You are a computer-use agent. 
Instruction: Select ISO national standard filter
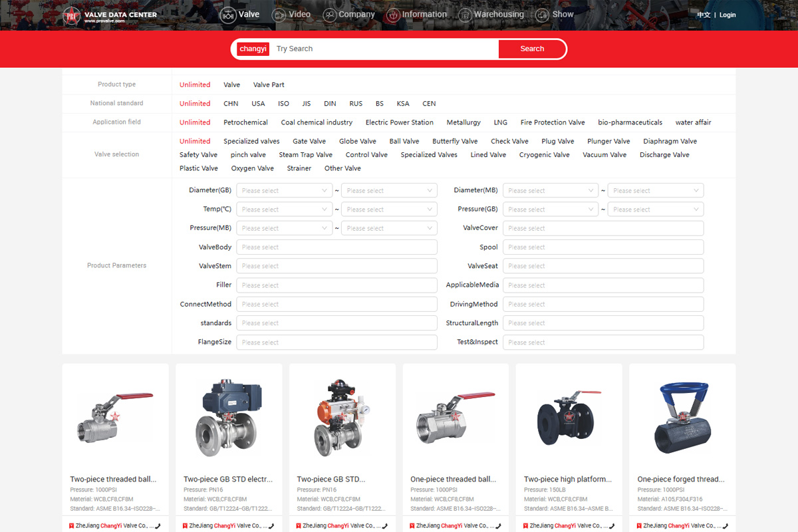283,104
